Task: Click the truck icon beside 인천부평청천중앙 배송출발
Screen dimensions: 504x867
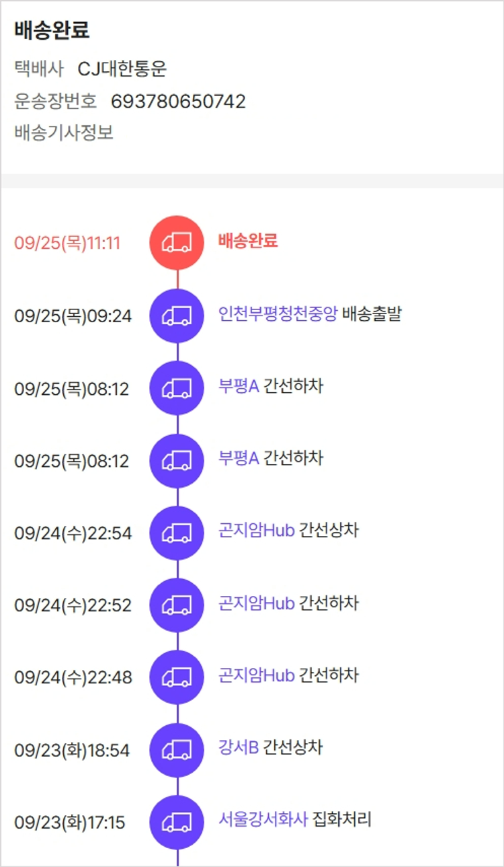Action: coord(177,315)
